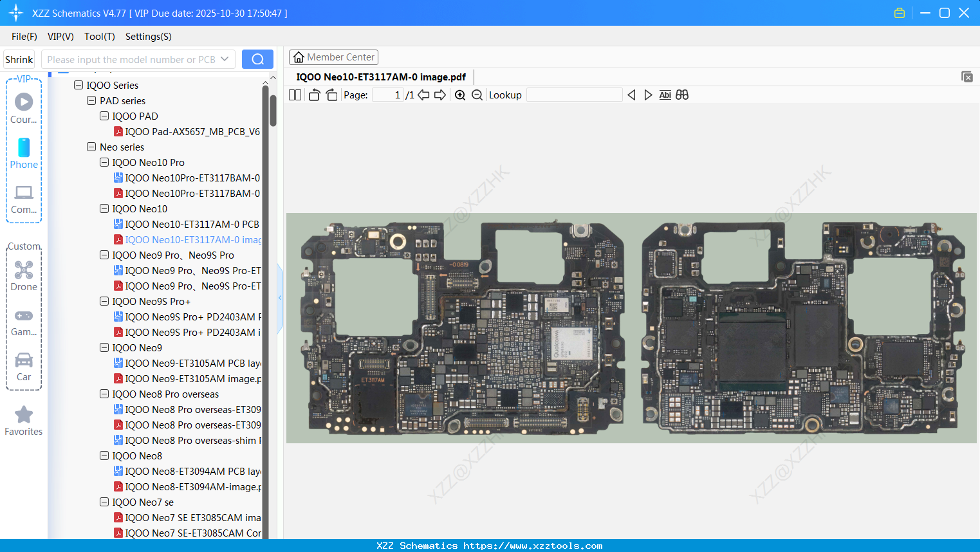Open IQOO Neo9S Pro+ PD2403AM image file

point(188,332)
